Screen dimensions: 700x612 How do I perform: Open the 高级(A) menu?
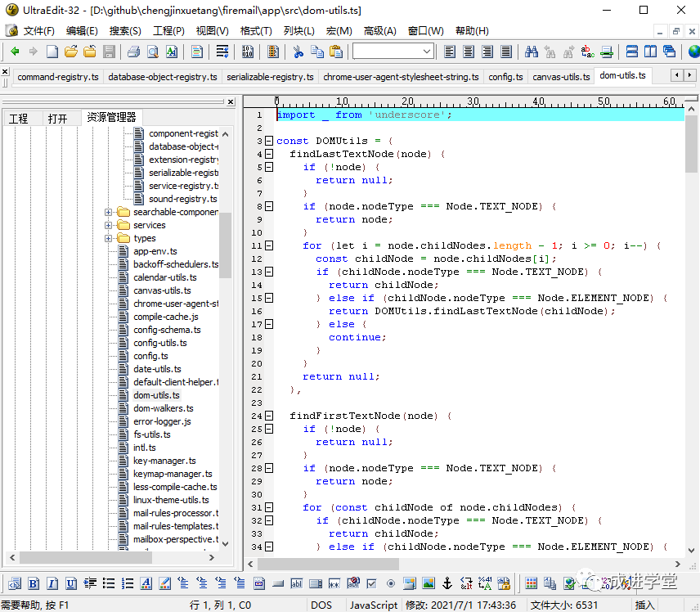(x=380, y=31)
